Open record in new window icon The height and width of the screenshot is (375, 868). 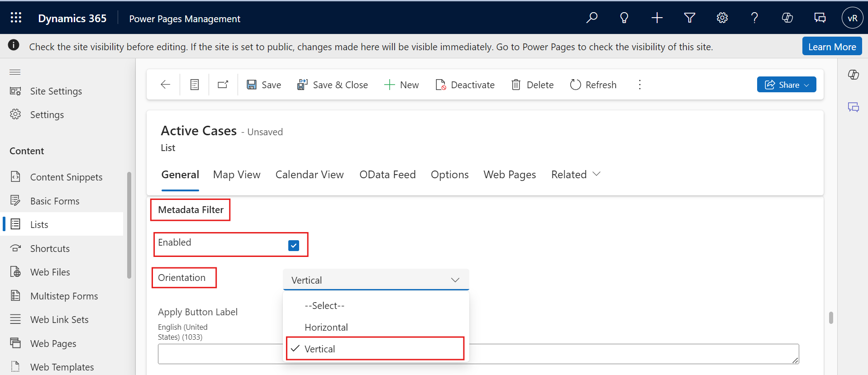(223, 85)
